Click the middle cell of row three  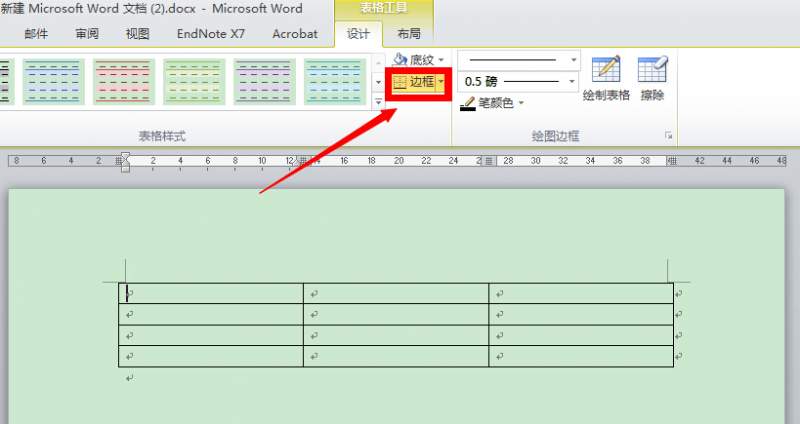point(396,335)
